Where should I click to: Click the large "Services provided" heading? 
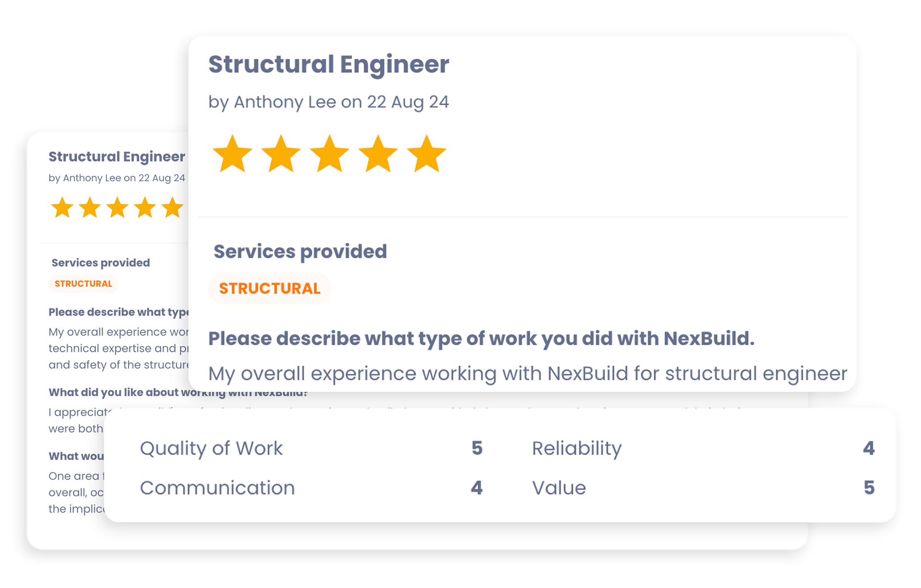300,251
